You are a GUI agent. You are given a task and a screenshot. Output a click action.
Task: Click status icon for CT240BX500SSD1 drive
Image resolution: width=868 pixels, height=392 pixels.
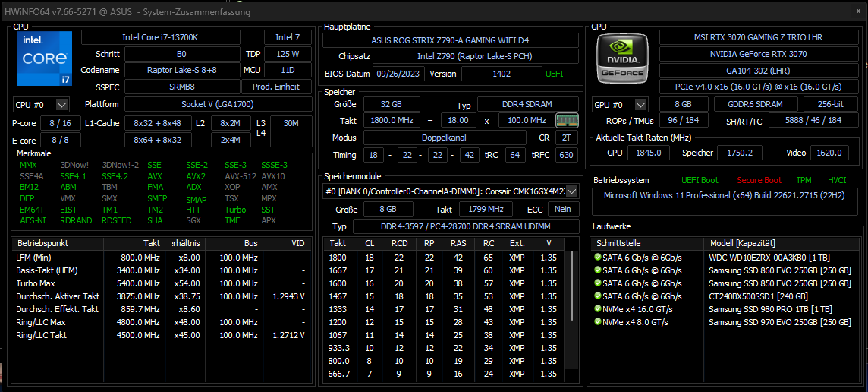pos(597,296)
